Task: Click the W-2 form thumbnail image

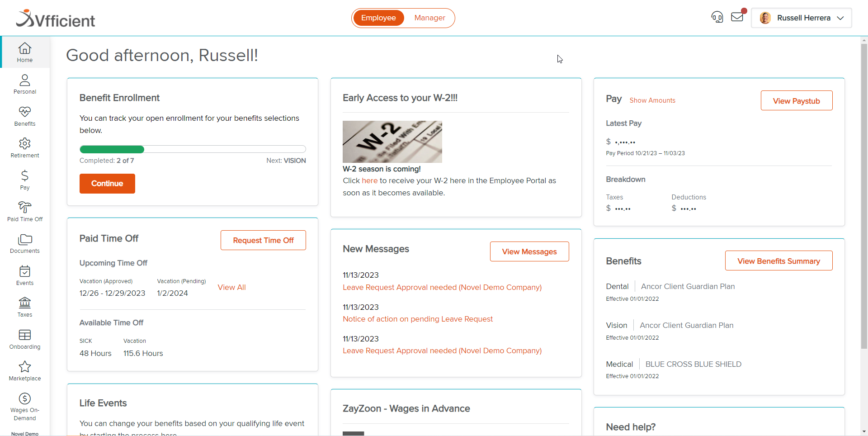Action: point(392,141)
